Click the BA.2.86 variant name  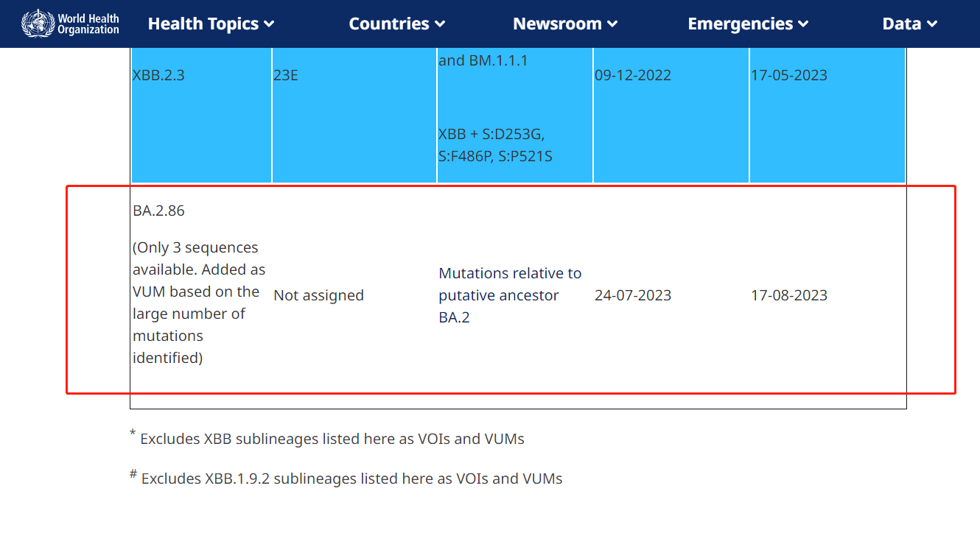pos(158,211)
